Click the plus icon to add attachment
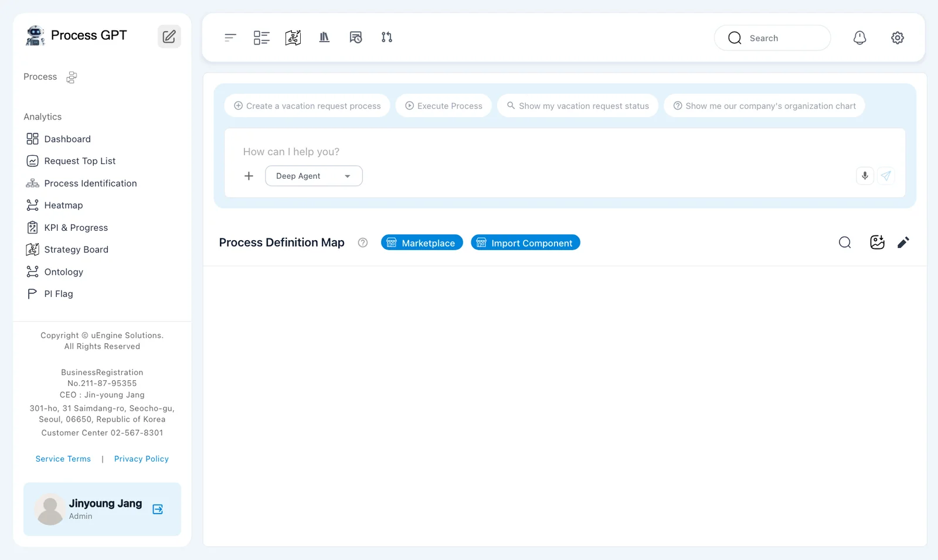 tap(249, 176)
